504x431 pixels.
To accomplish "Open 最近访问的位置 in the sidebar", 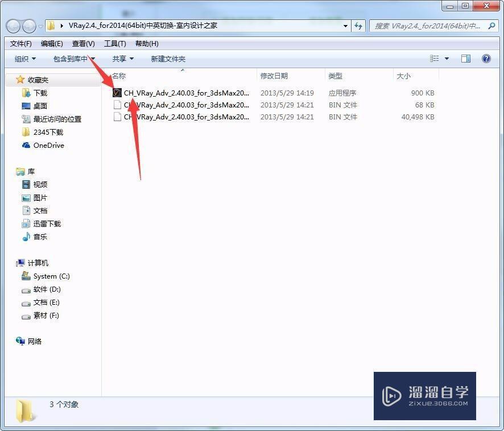I will [x=57, y=119].
